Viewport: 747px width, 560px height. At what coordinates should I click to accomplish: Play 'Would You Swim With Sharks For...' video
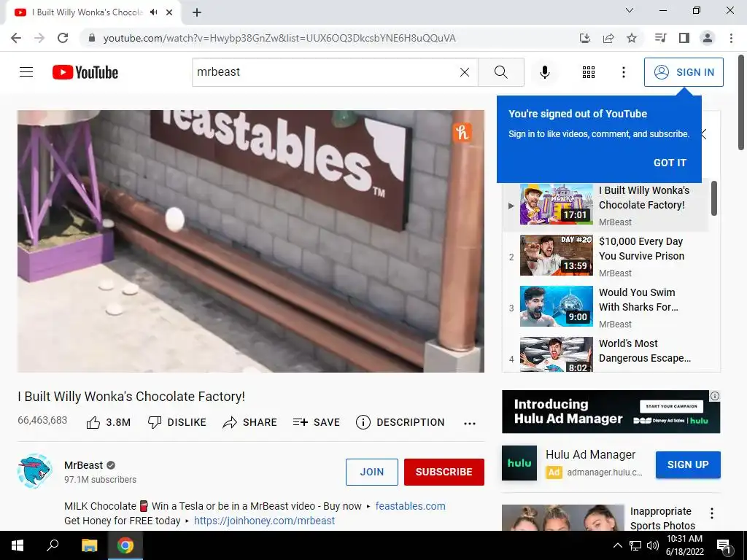pyautogui.click(x=605, y=307)
